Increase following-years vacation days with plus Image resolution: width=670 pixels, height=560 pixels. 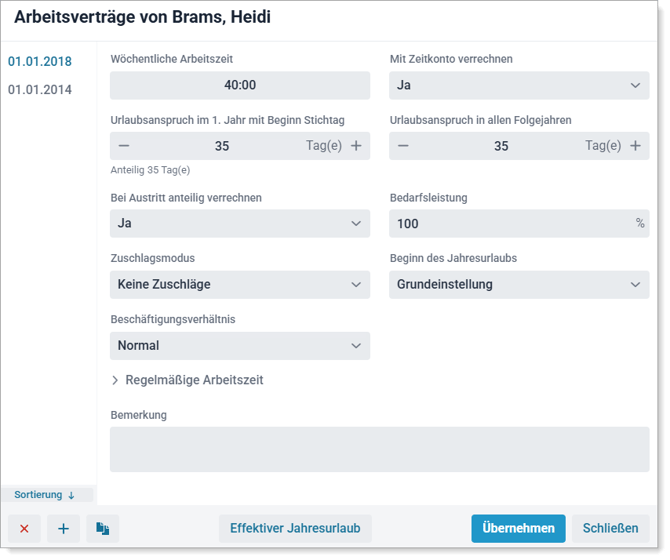635,146
